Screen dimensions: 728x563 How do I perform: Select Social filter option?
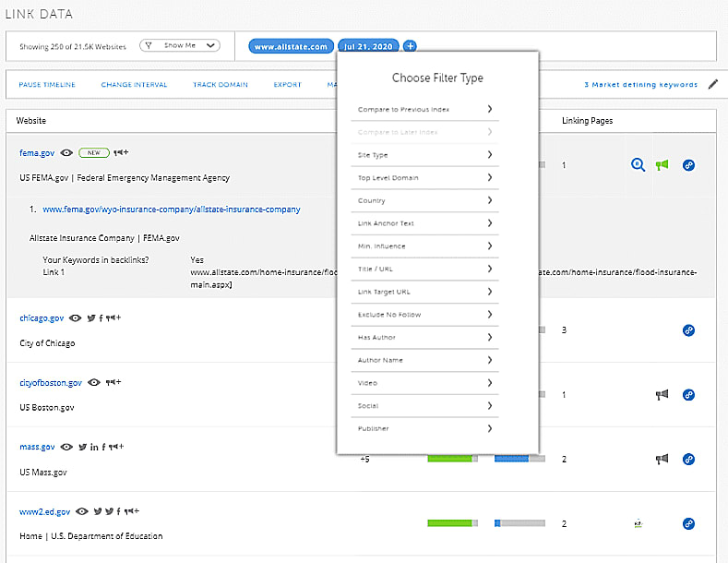pyautogui.click(x=424, y=405)
